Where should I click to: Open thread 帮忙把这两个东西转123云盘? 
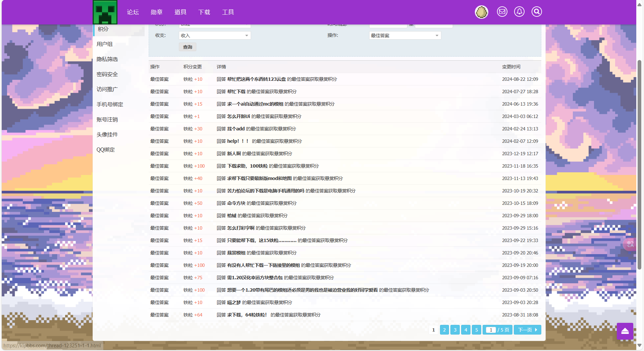(x=256, y=79)
